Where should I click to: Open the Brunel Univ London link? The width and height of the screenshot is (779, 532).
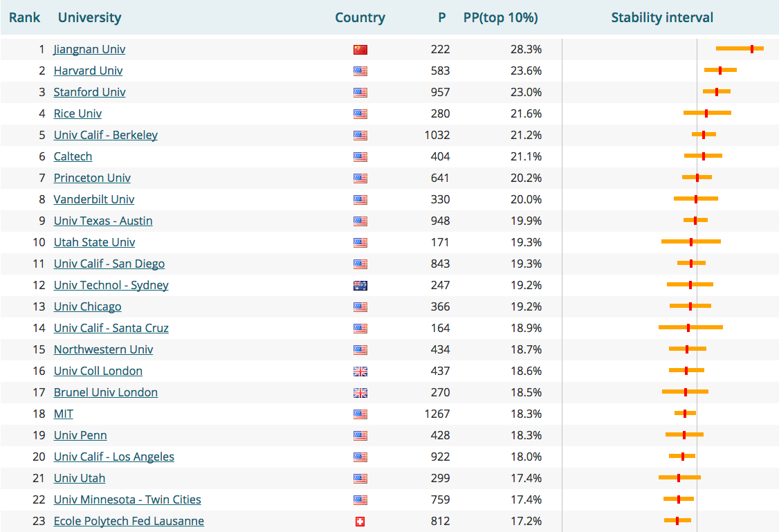pyautogui.click(x=105, y=392)
